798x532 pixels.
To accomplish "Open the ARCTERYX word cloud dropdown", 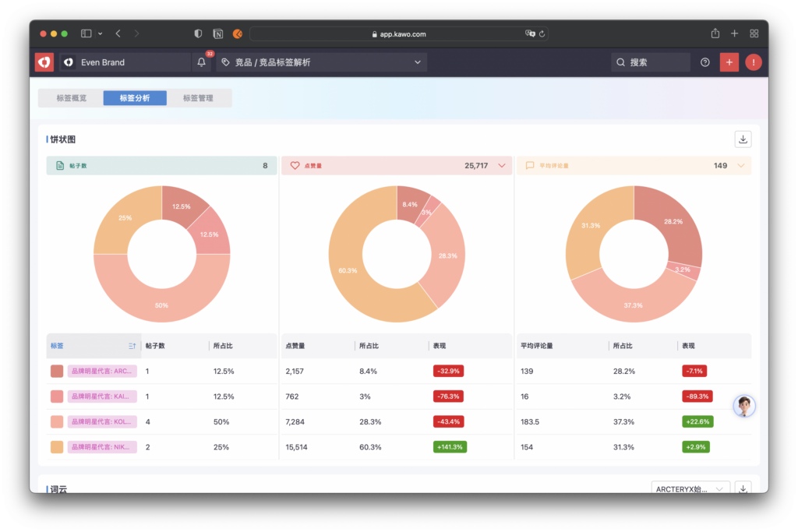I will pyautogui.click(x=690, y=488).
